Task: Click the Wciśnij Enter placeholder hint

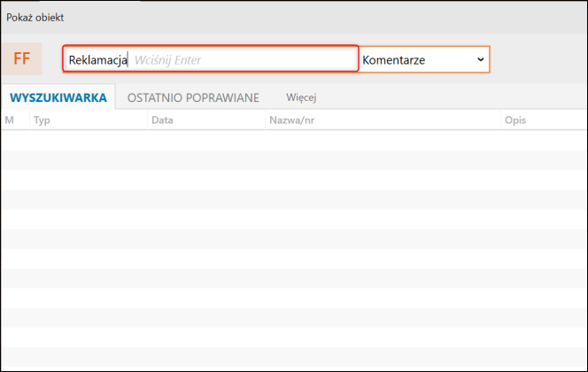Action: click(x=168, y=60)
